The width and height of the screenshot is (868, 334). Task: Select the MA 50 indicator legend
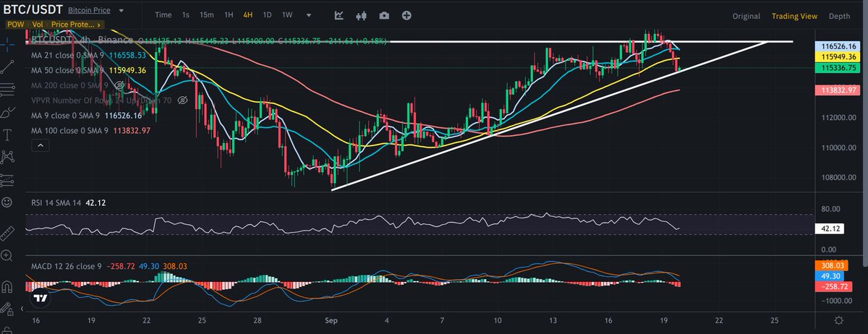click(x=89, y=70)
